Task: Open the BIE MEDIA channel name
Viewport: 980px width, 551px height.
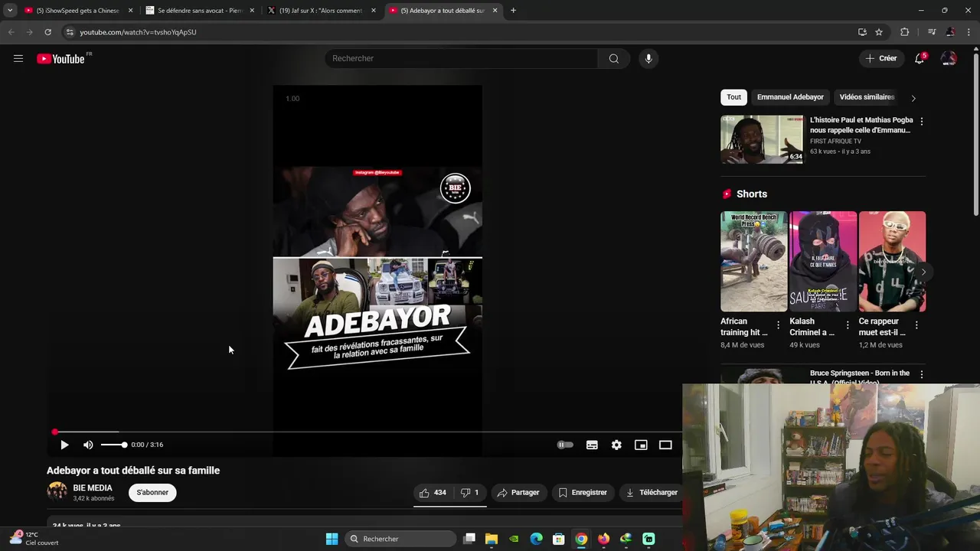Action: click(93, 488)
